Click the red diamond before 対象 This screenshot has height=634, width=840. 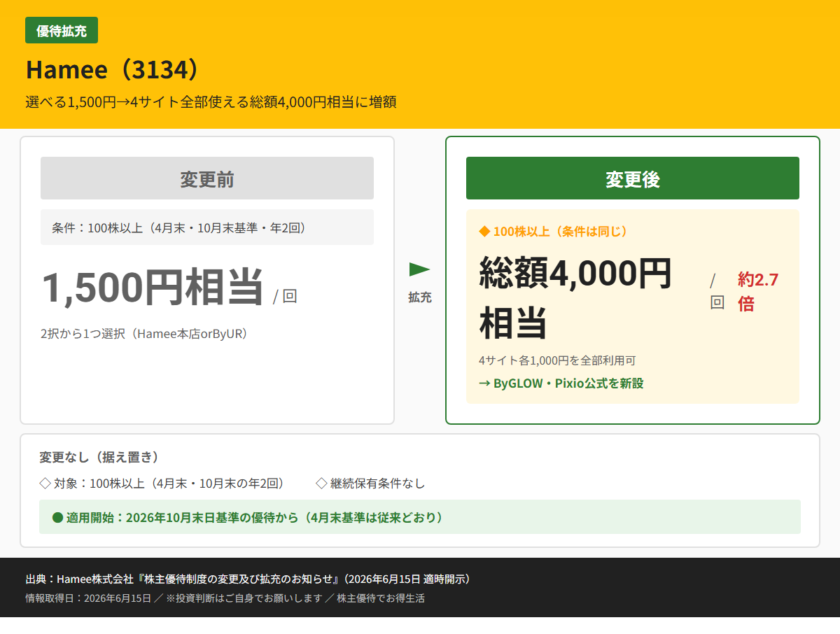point(45,483)
